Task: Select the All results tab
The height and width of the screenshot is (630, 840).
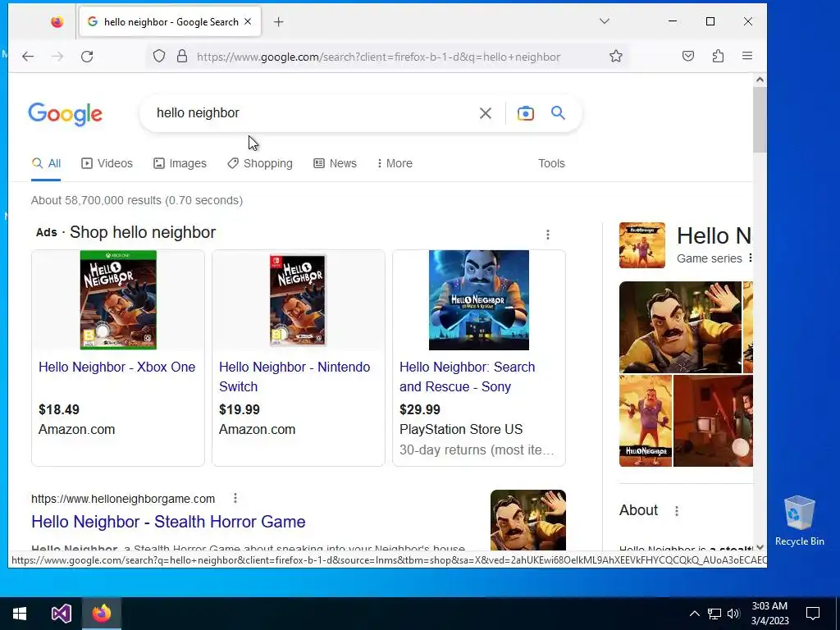Action: click(46, 163)
